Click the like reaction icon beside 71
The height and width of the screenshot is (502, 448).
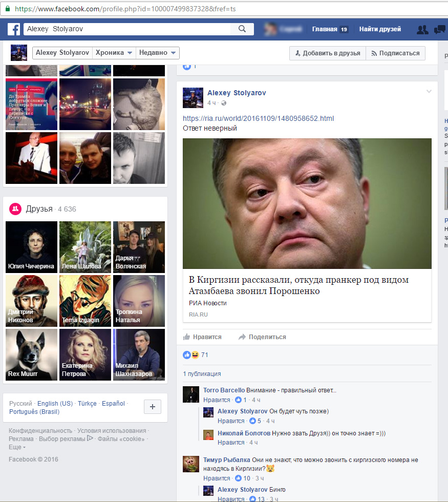(187, 355)
